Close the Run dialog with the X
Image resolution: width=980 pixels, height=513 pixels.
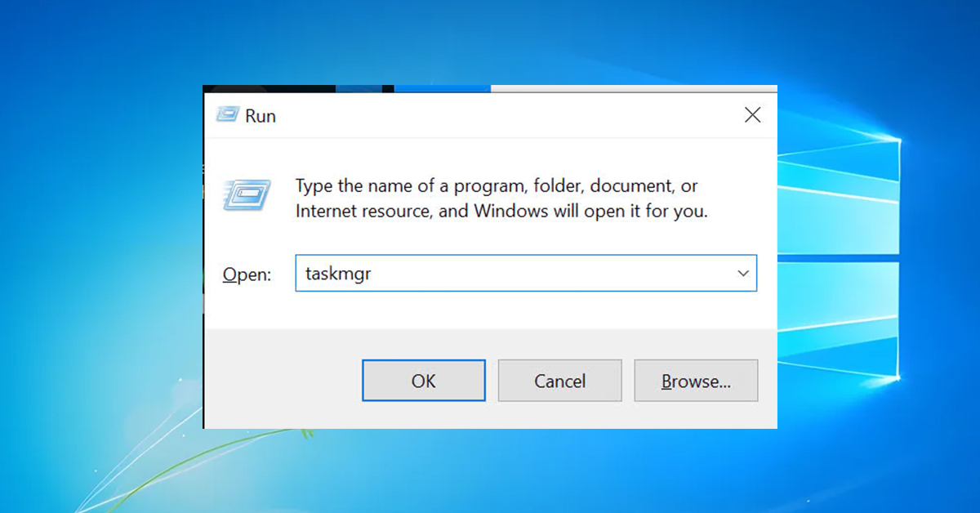(751, 114)
